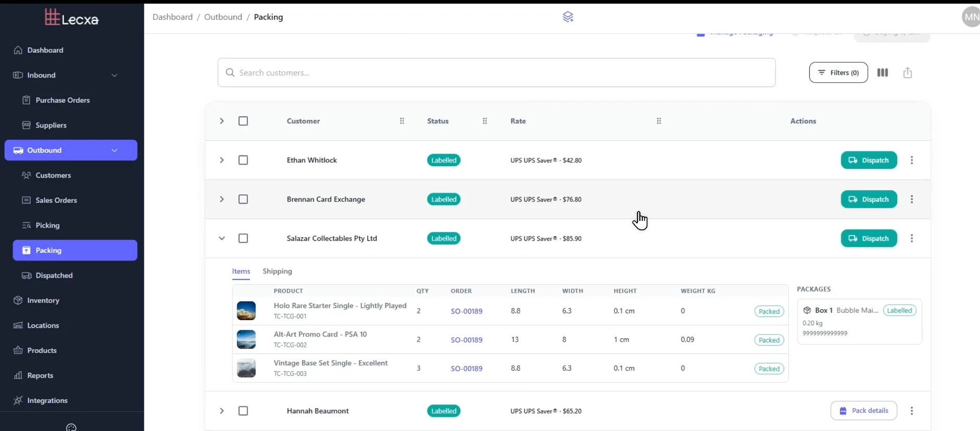
Task: Check the Salazar Collectables row checkbox
Action: [243, 238]
